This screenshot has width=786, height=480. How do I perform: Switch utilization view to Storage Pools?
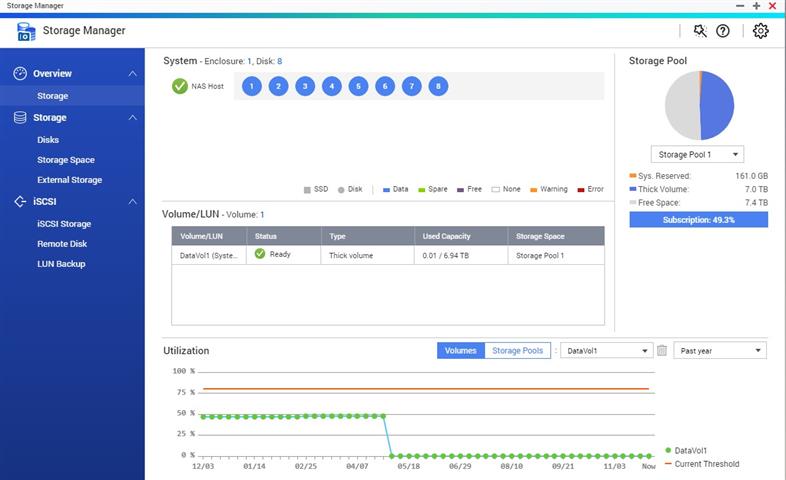(517, 351)
